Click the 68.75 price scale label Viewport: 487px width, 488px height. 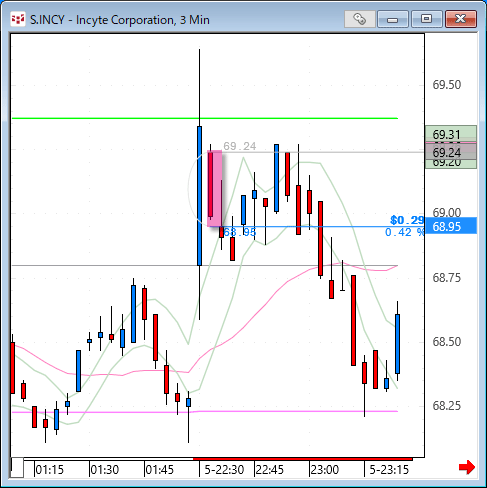pyautogui.click(x=447, y=277)
